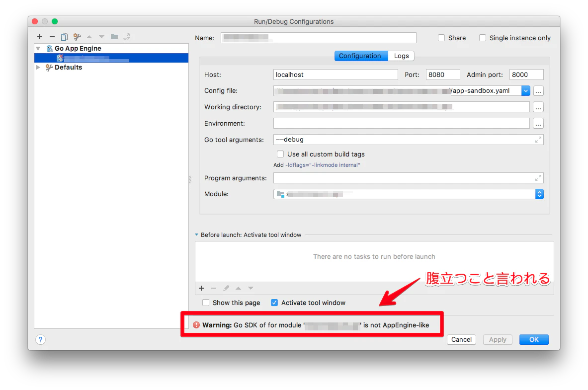The height and width of the screenshot is (390, 588).
Task: Open the Config file dropdown
Action: tap(526, 91)
